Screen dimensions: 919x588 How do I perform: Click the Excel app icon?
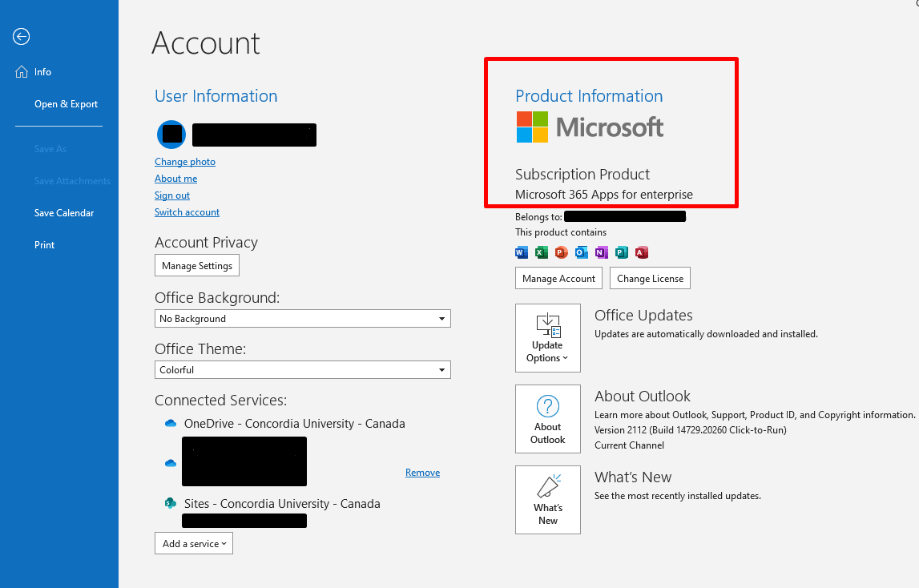pyautogui.click(x=542, y=252)
